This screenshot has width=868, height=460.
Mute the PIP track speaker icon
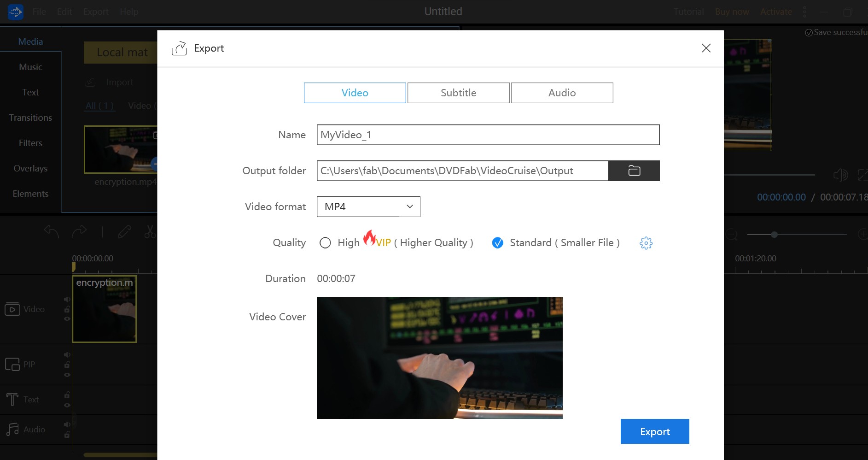coord(67,355)
